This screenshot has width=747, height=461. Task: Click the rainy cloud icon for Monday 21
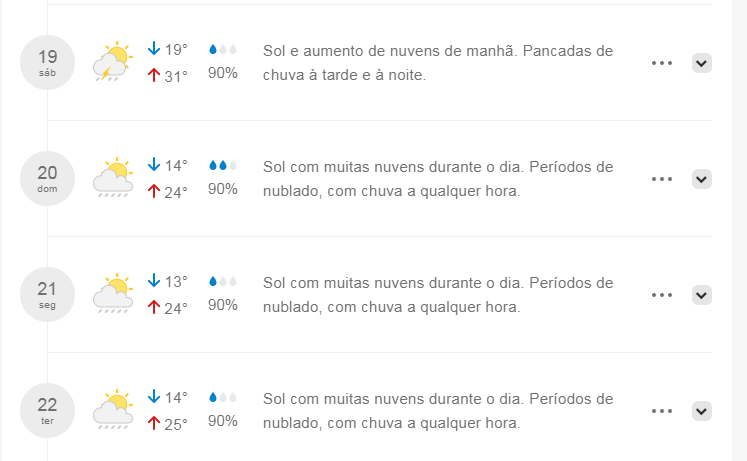(x=113, y=293)
